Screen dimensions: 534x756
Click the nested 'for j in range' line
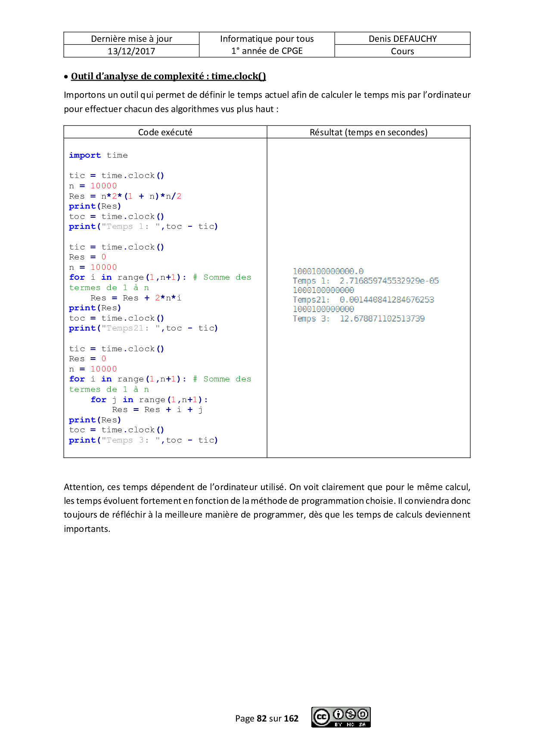149,400
